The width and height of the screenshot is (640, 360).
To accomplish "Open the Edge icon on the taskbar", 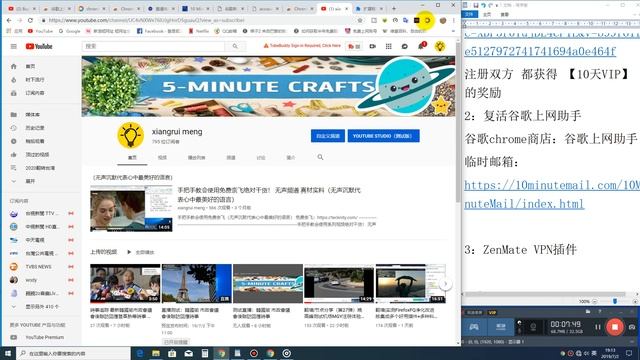I will click(x=140, y=353).
